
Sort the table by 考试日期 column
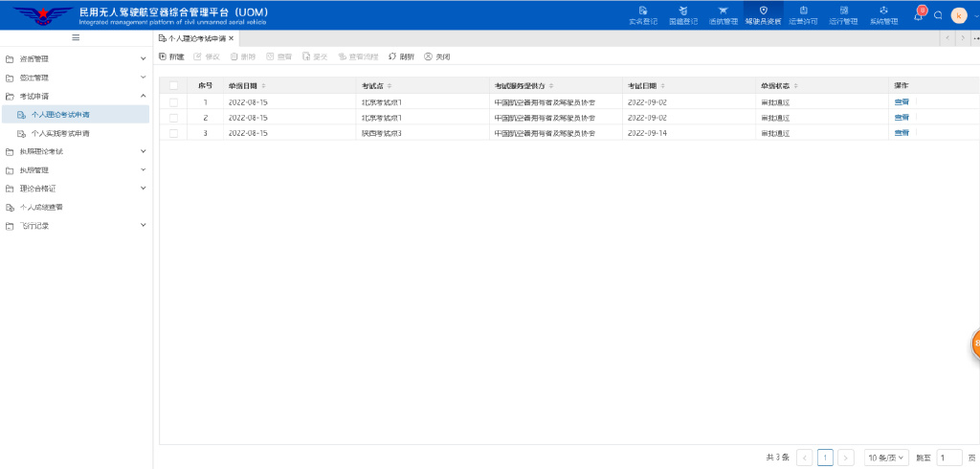pyautogui.click(x=662, y=86)
